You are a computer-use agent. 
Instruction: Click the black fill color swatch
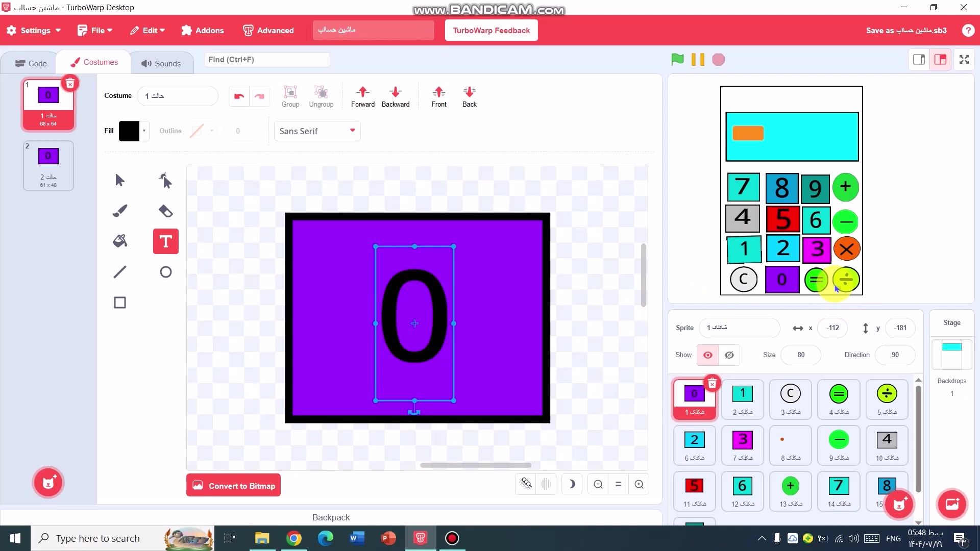(x=129, y=131)
